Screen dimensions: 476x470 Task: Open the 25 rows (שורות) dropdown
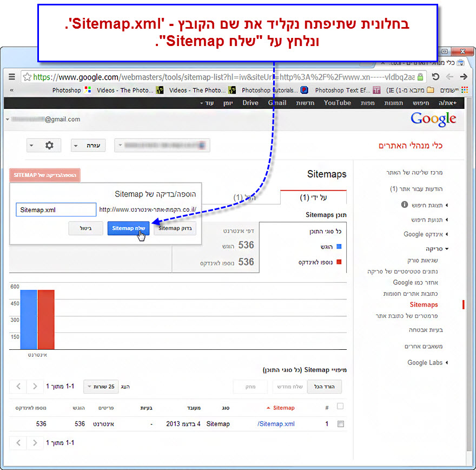[x=101, y=387]
